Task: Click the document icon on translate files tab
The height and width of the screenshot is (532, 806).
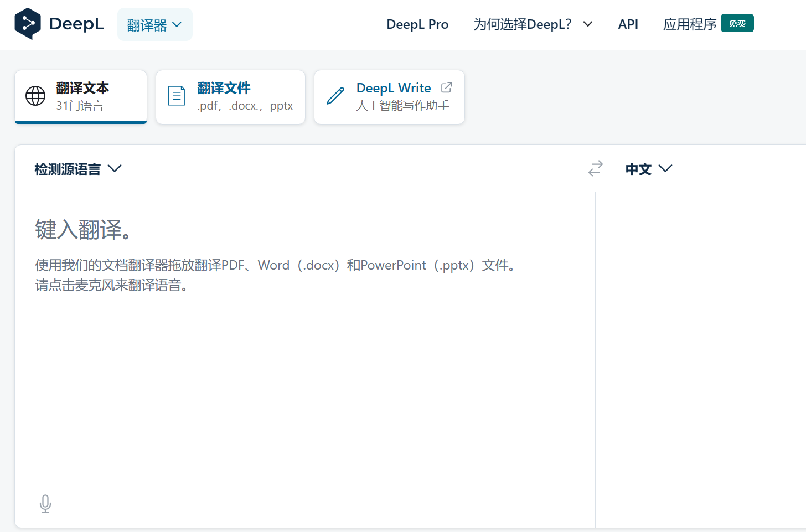Action: click(177, 96)
